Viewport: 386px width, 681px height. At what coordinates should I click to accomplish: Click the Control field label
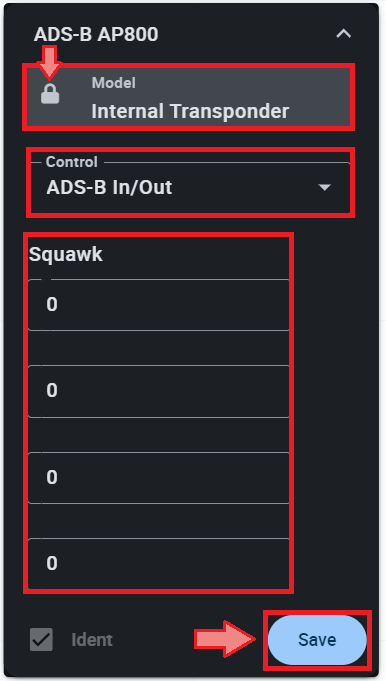coord(72,162)
